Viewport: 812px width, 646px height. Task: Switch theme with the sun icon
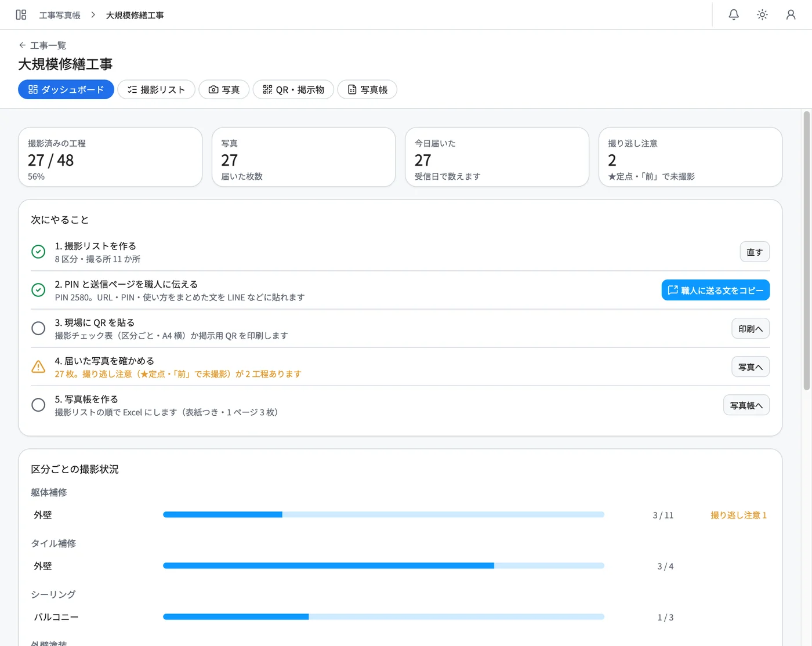(x=762, y=15)
